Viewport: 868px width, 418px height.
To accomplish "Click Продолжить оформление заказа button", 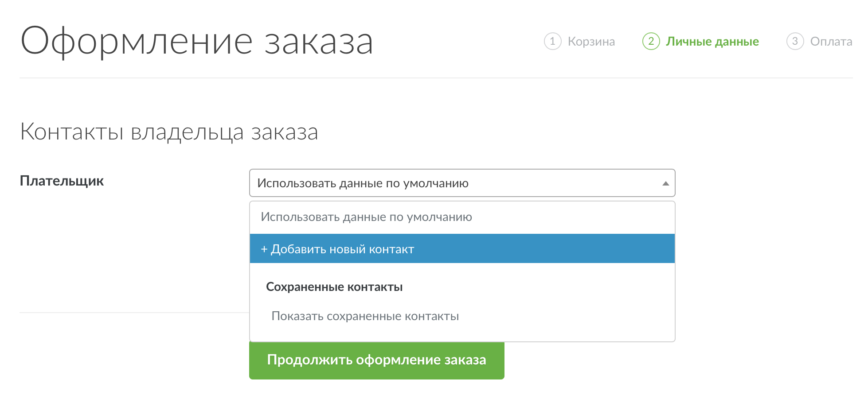I will point(377,360).
